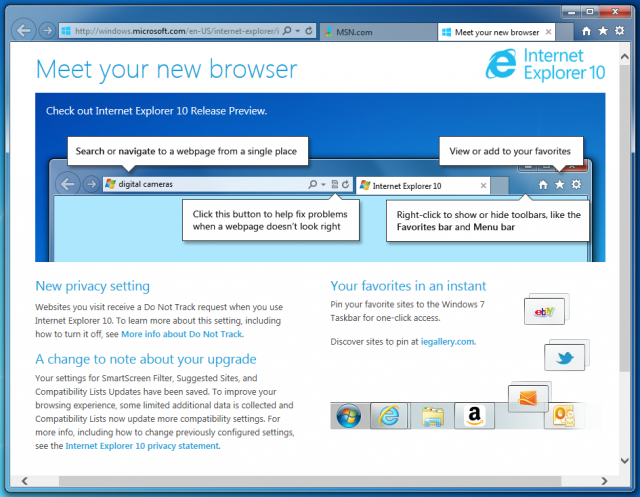Click the Amazon taskbar icon in illustration
Viewport: 640px width, 497px height.
474,416
